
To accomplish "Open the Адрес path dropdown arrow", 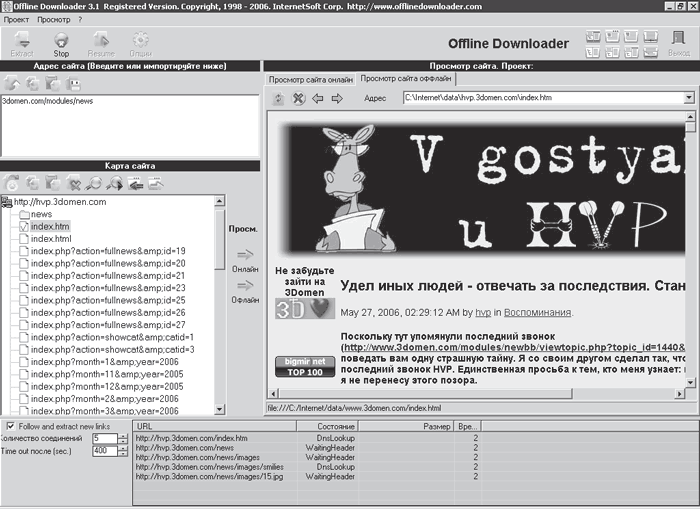I will 689,98.
